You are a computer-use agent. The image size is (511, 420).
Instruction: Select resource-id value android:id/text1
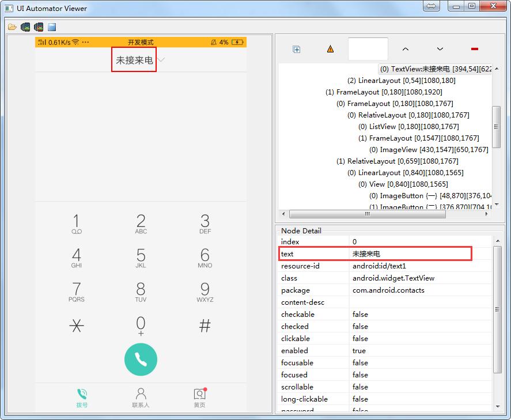click(x=379, y=266)
